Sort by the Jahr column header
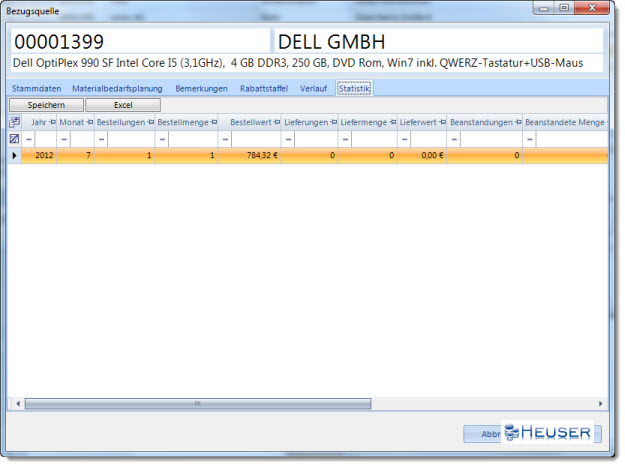This screenshot has width=625, height=467. click(x=39, y=122)
